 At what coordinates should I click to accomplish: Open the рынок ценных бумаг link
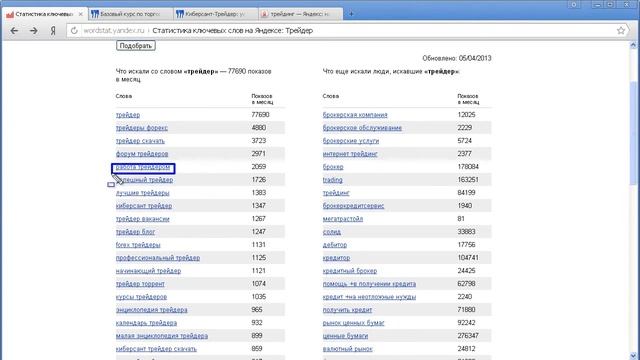(x=353, y=323)
